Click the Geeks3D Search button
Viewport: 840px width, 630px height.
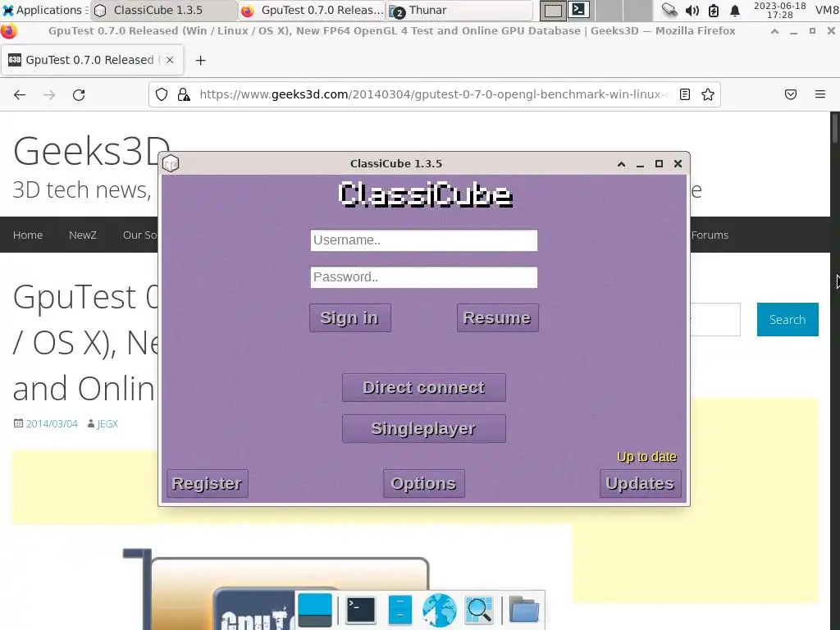pyautogui.click(x=787, y=319)
